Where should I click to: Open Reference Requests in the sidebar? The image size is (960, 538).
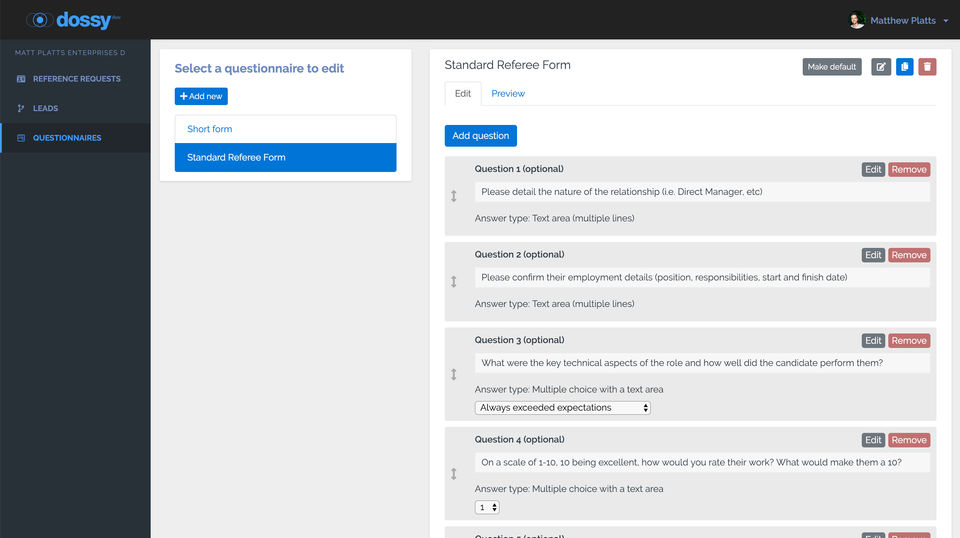click(76, 79)
